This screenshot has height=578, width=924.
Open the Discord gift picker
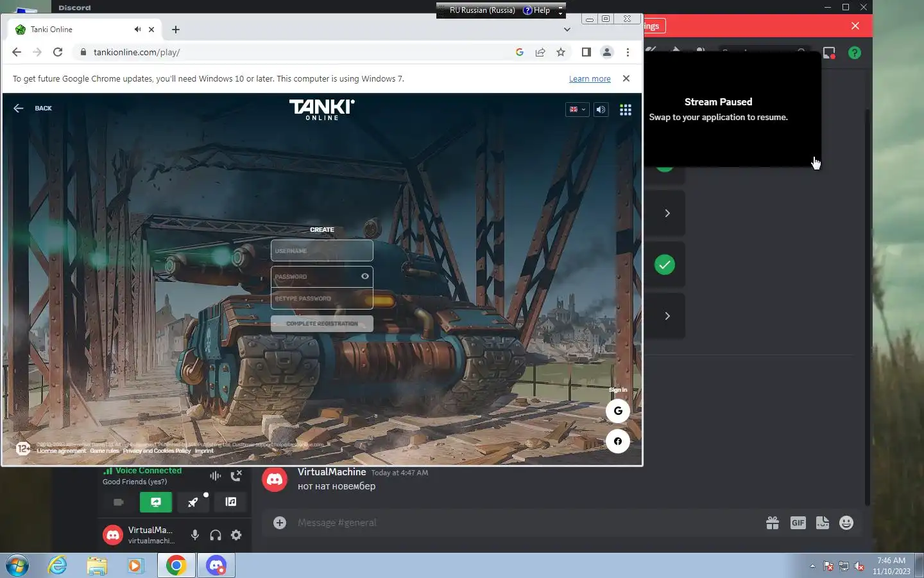(x=773, y=523)
